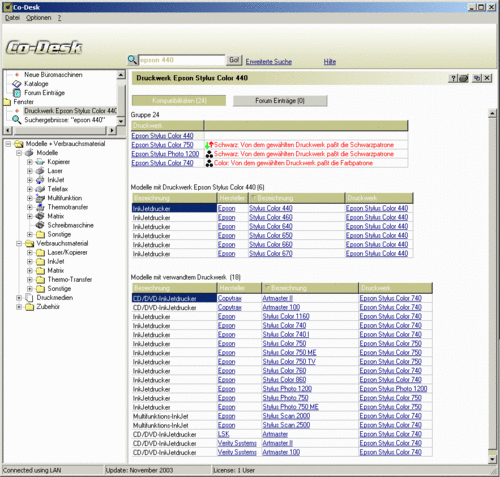Switch to Forum Einträge (0) tab
Screen dimensions: 500x477
click(280, 101)
